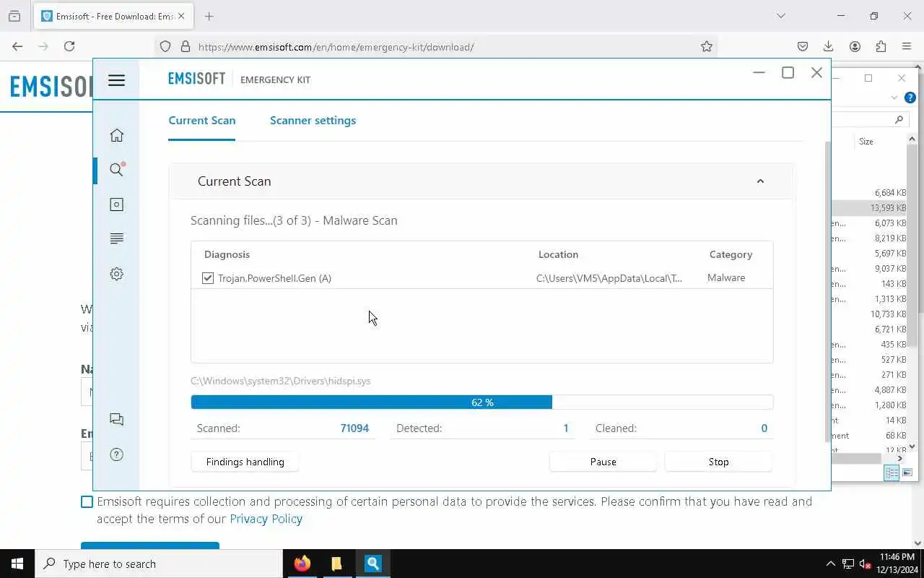Stop the running scan
This screenshot has height=578, width=924.
coord(718,462)
